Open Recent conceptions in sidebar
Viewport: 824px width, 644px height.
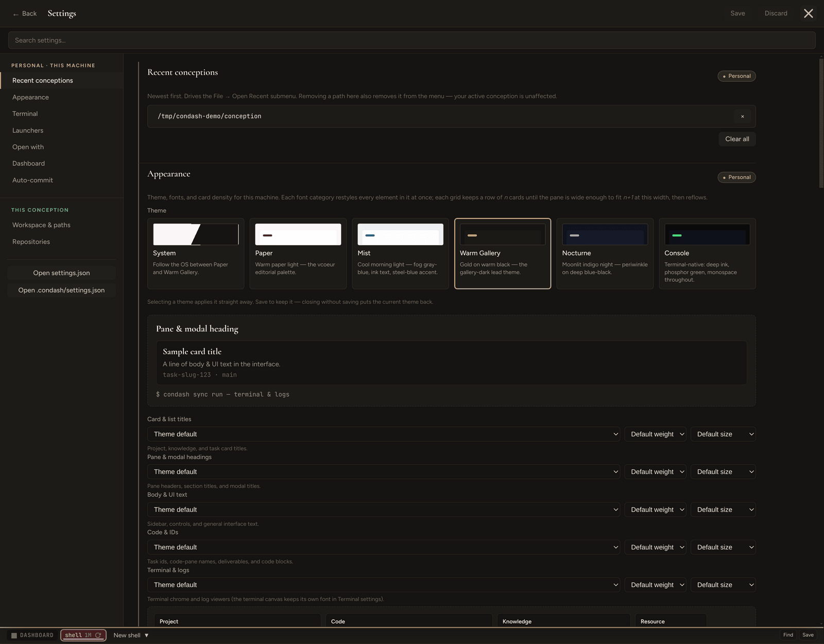coord(61,80)
